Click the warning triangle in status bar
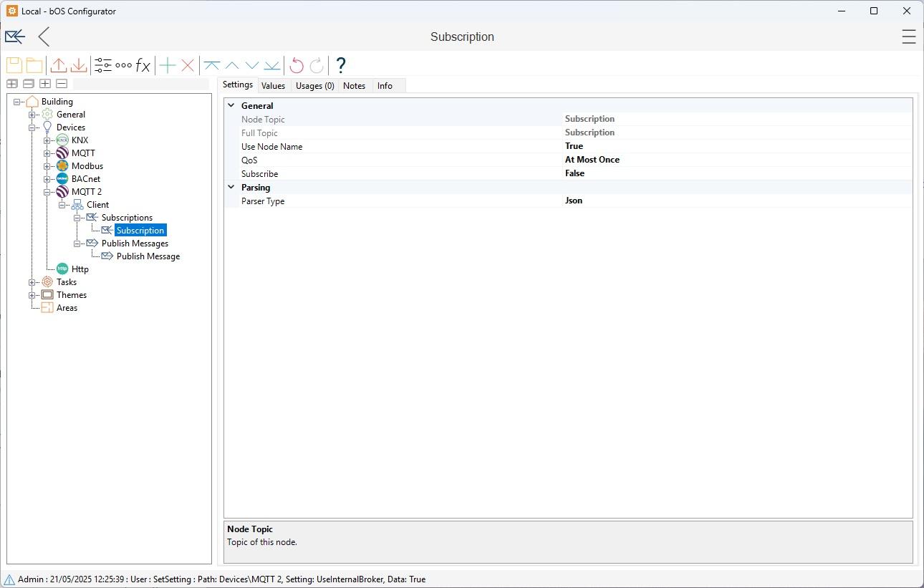The width and height of the screenshot is (924, 588). coord(9,579)
